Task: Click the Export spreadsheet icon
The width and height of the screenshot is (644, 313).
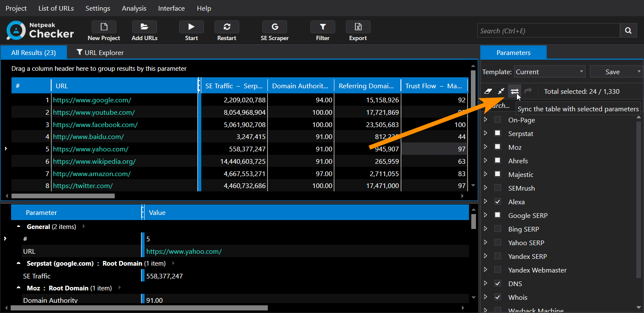Action: pos(358,27)
